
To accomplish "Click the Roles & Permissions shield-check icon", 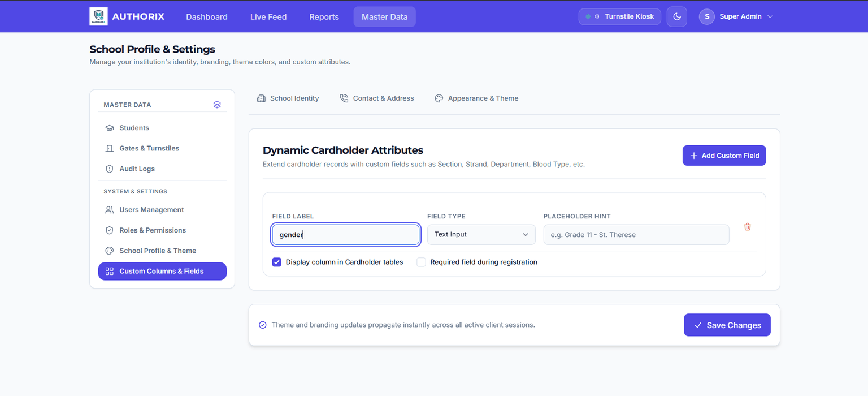I will 110,230.
